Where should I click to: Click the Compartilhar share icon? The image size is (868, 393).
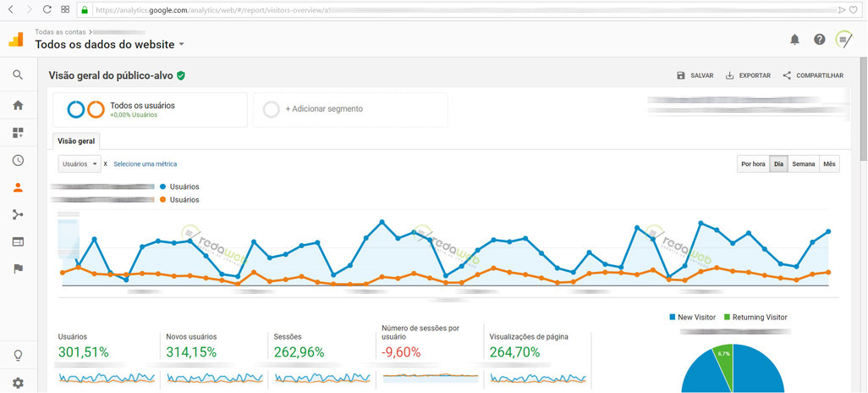tap(787, 75)
